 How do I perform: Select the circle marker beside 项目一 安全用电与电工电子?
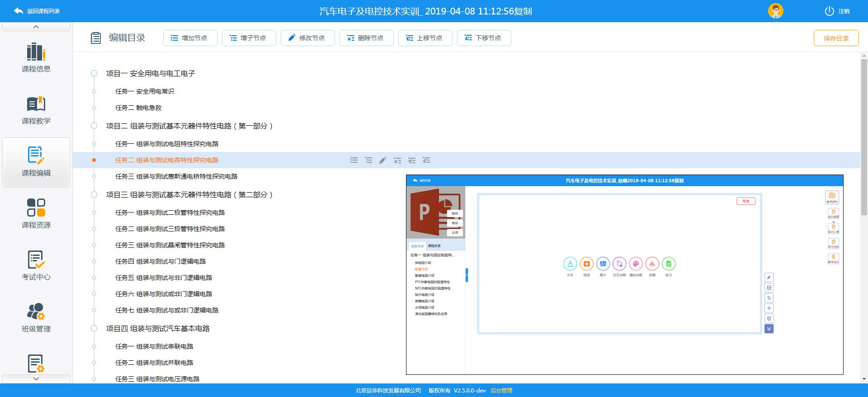[x=94, y=73]
